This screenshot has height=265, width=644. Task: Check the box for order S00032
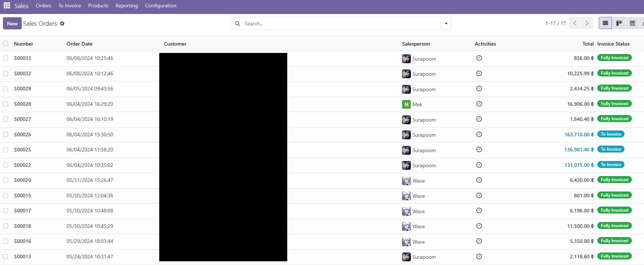tap(6, 74)
